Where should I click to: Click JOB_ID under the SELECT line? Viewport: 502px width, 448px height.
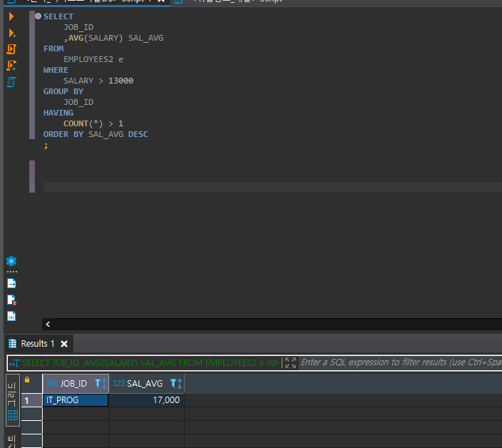(78, 27)
